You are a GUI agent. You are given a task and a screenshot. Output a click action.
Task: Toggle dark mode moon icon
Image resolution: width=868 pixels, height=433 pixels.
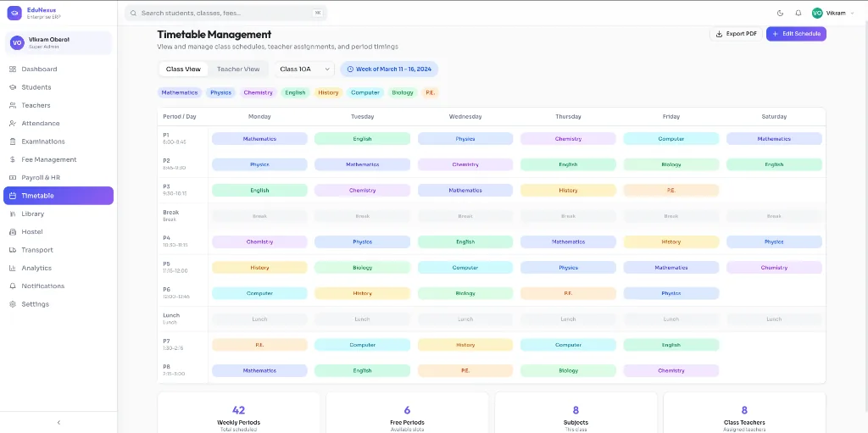point(781,13)
